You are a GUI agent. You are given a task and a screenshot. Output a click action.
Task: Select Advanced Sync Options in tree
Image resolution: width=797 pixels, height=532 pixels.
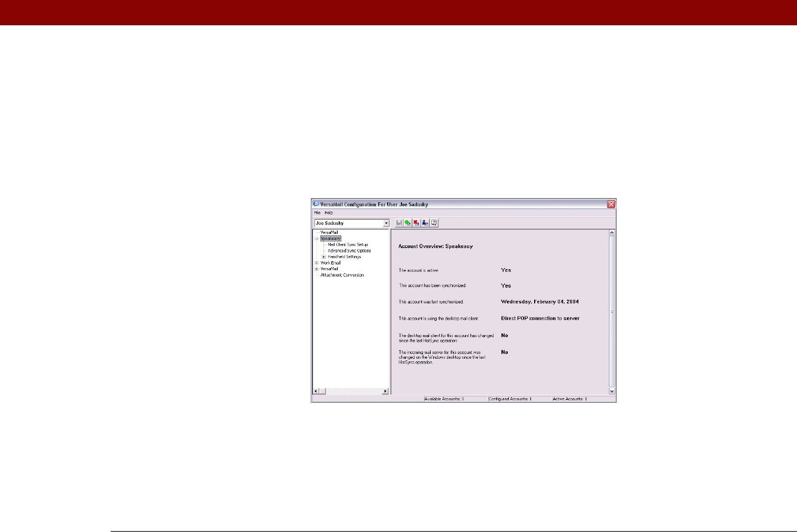pos(349,251)
